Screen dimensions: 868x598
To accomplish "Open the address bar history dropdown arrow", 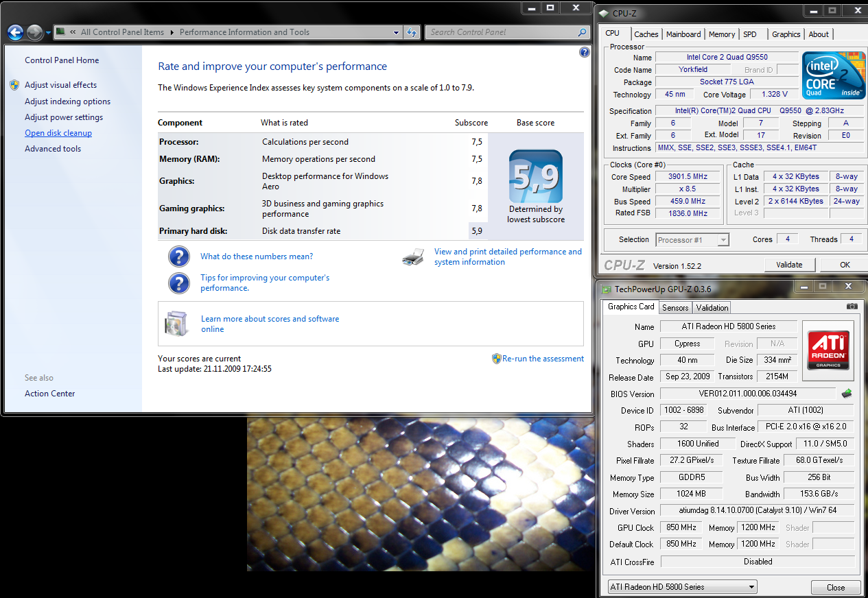I will pos(396,32).
